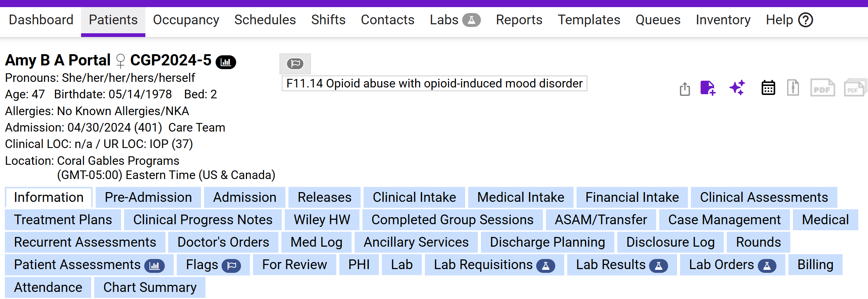Open the Lab Requisitions tab
Viewport: 868px width, 299px height.
494,265
